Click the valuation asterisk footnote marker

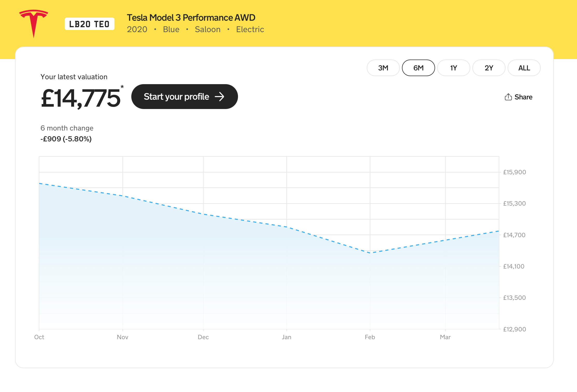tap(122, 87)
